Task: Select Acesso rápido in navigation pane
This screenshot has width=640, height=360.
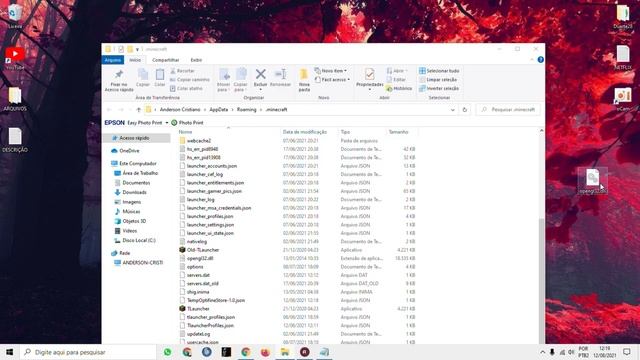Action: (x=136, y=138)
